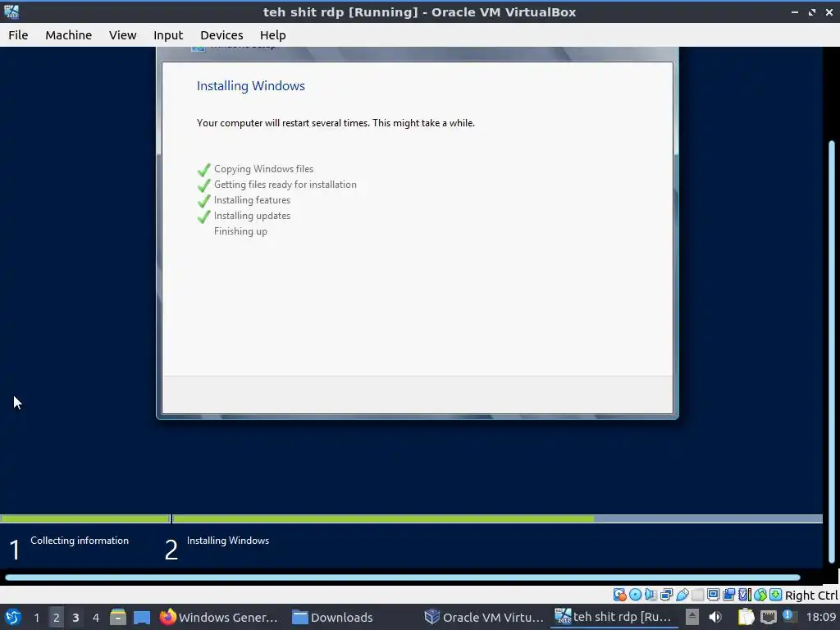This screenshot has height=630, width=840.
Task: Switch to desktop workspace 2
Action: pyautogui.click(x=57, y=617)
